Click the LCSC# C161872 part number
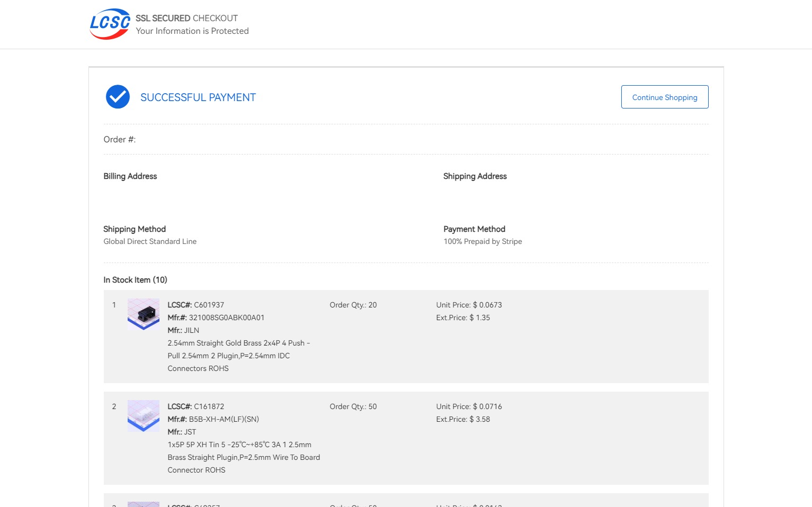812x507 pixels. click(x=209, y=406)
